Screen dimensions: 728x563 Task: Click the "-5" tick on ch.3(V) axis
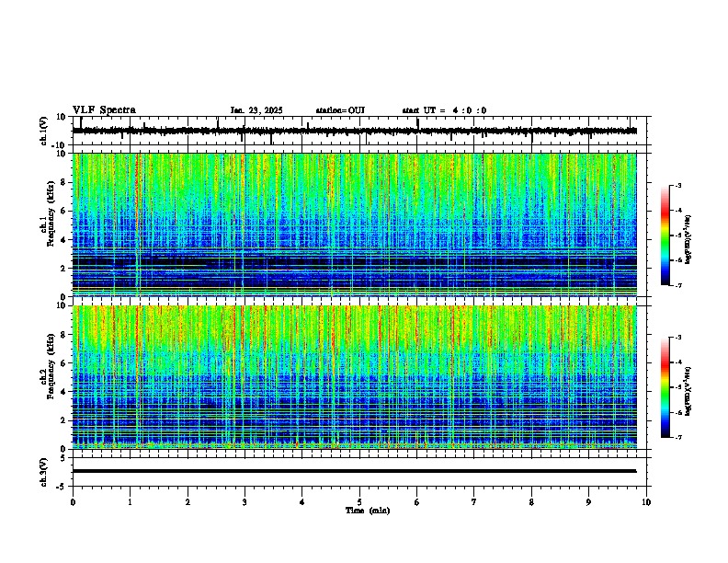click(x=63, y=487)
